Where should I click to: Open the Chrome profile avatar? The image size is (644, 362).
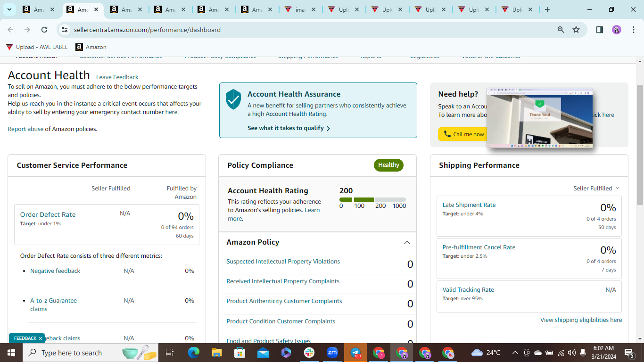pyautogui.click(x=617, y=30)
